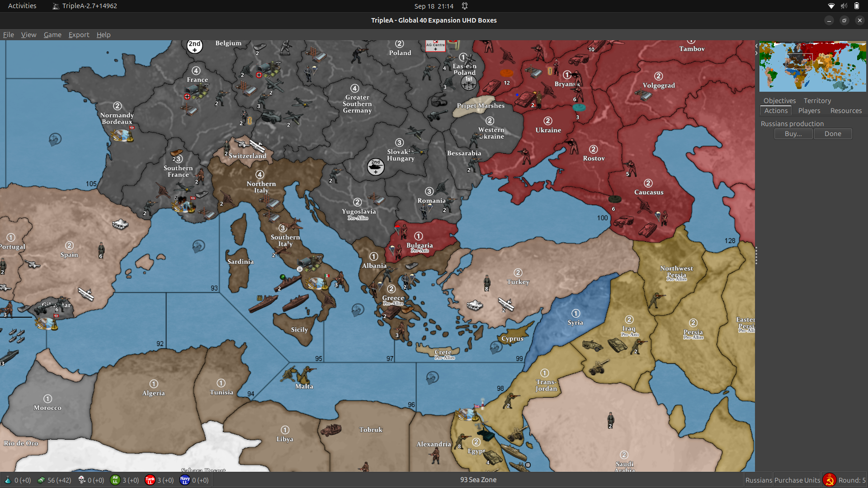The height and width of the screenshot is (488, 868).
Task: Open the Ubuntu Activities overview
Action: click(22, 6)
